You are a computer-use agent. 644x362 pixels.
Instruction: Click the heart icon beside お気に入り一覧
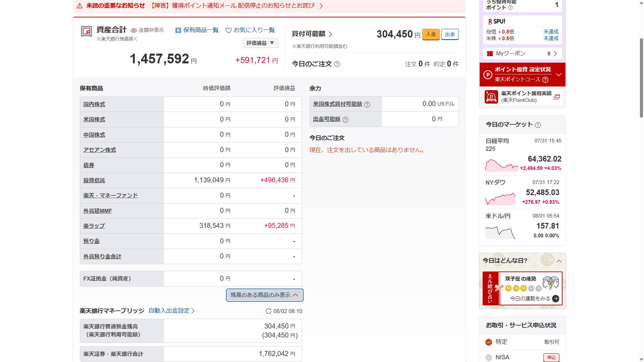[x=228, y=31]
